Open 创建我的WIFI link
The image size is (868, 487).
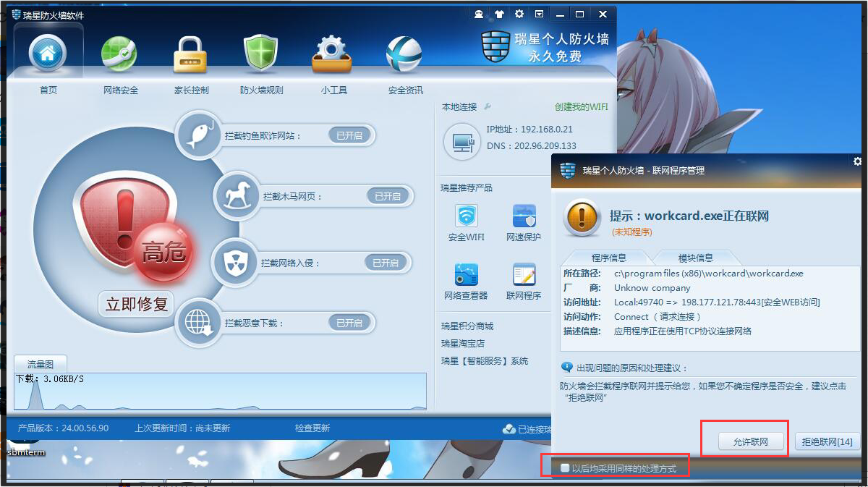(x=582, y=106)
